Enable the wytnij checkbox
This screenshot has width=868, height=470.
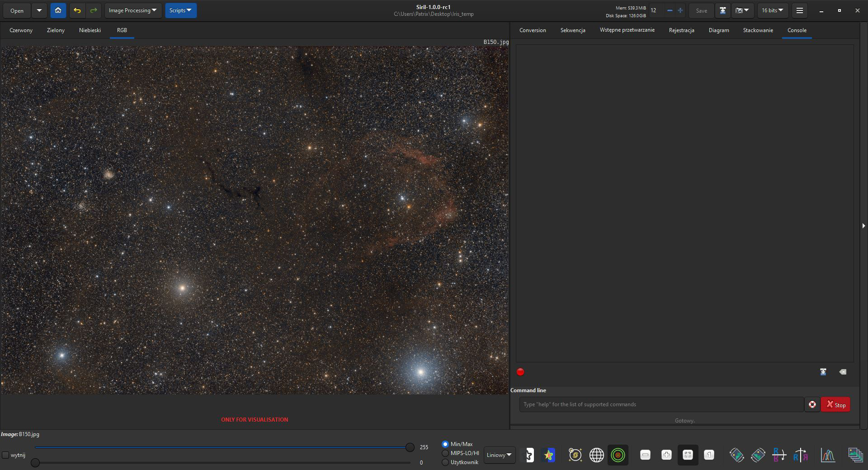(x=5, y=455)
